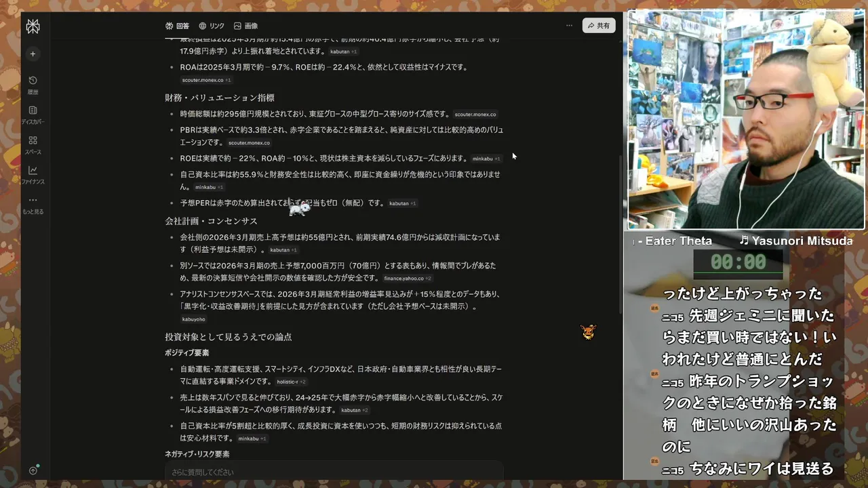Open kabutan source after 利益予想は未開示
This screenshot has width=868, height=488.
click(x=283, y=250)
